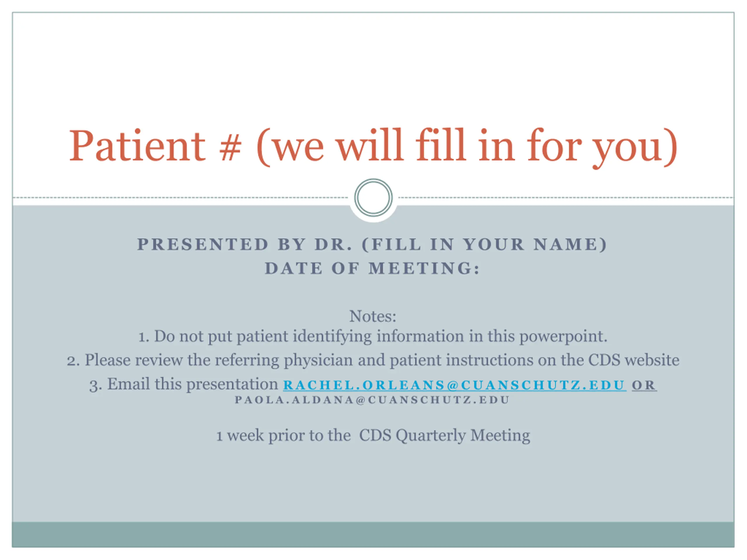Click the "1 week prior to the CDS Quarterly Meeting" line
This screenshot has width=747, height=560.
(373, 435)
